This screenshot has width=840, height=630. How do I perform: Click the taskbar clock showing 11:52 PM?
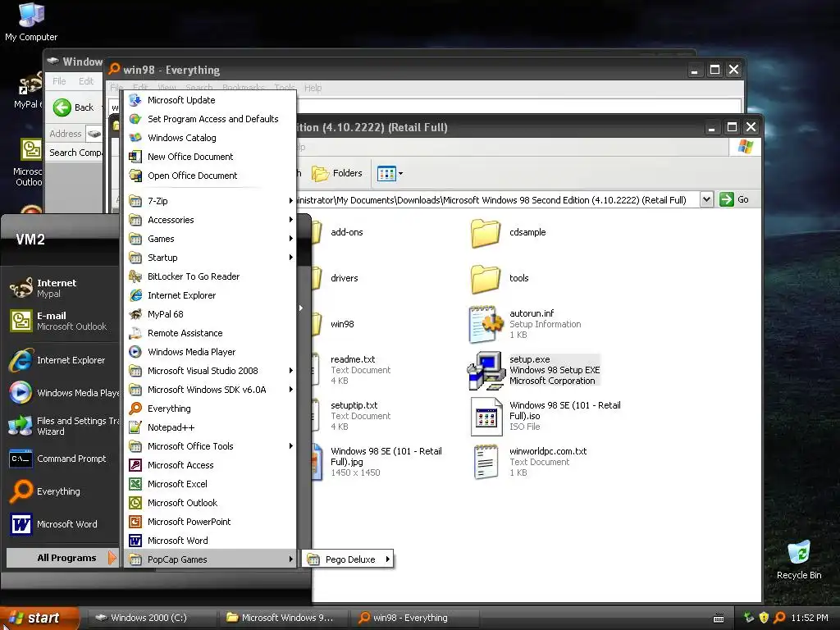click(810, 618)
